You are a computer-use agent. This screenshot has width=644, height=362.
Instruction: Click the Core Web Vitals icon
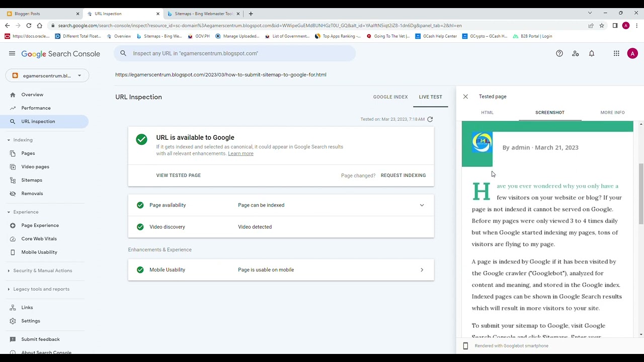coord(13,239)
